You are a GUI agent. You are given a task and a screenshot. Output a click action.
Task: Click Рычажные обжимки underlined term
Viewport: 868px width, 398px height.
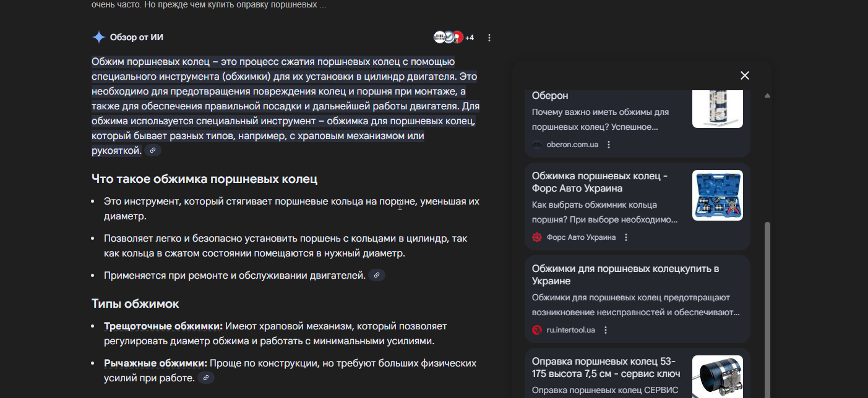[155, 363]
